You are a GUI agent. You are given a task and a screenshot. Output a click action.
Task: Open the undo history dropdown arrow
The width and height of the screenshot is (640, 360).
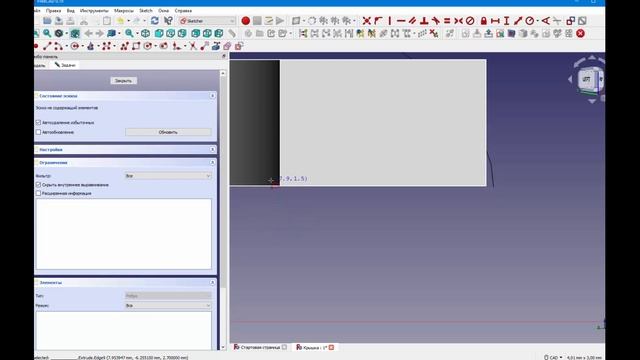(129, 21)
